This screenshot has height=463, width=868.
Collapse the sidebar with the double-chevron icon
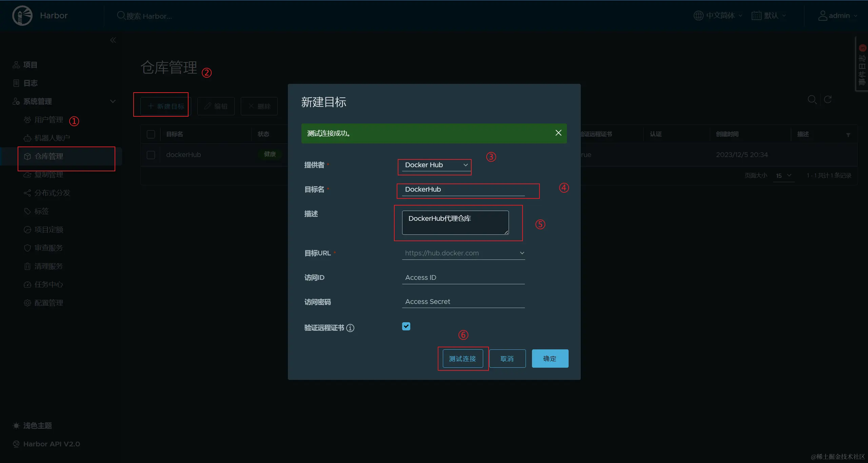coord(113,40)
